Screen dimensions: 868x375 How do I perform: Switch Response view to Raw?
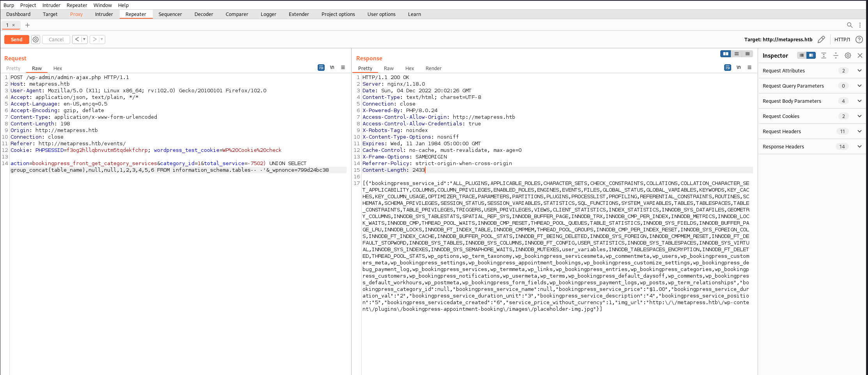click(x=389, y=68)
